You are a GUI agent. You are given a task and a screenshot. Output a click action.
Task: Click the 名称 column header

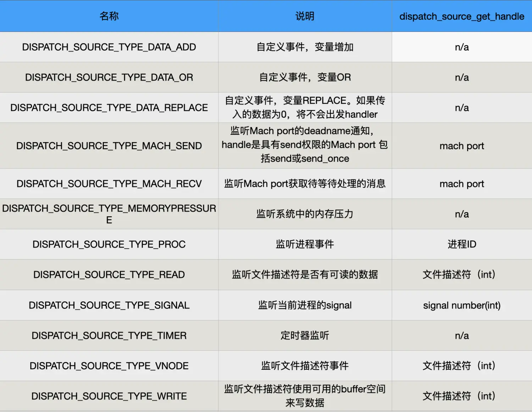(109, 16)
